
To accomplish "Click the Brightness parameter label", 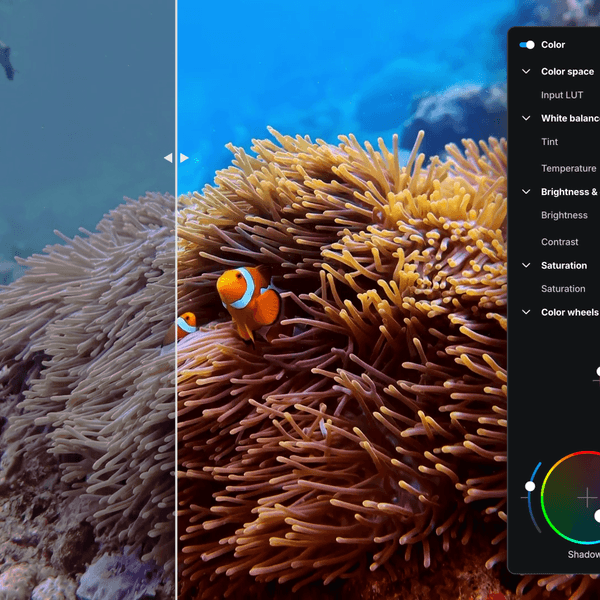I will [x=564, y=215].
